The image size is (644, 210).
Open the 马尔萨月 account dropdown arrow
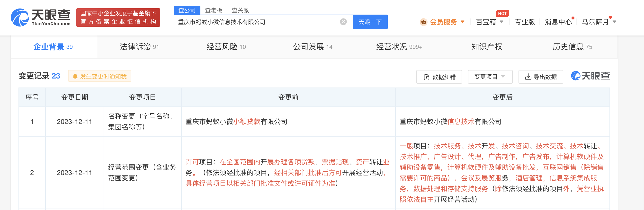[614, 22]
